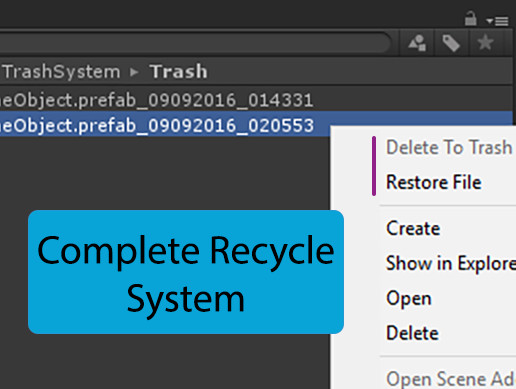
Task: Toggle the panel lock icon
Action: (471, 19)
